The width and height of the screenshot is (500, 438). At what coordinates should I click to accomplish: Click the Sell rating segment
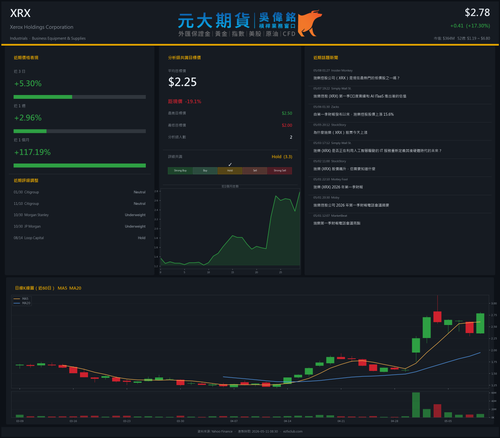click(255, 171)
